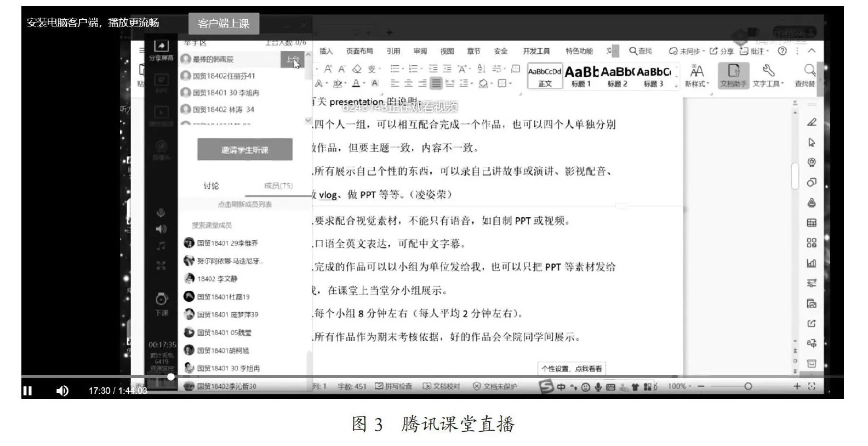This screenshot has height=446, width=868.
Task: Click the 分享 share button in WPS
Action: point(722,51)
